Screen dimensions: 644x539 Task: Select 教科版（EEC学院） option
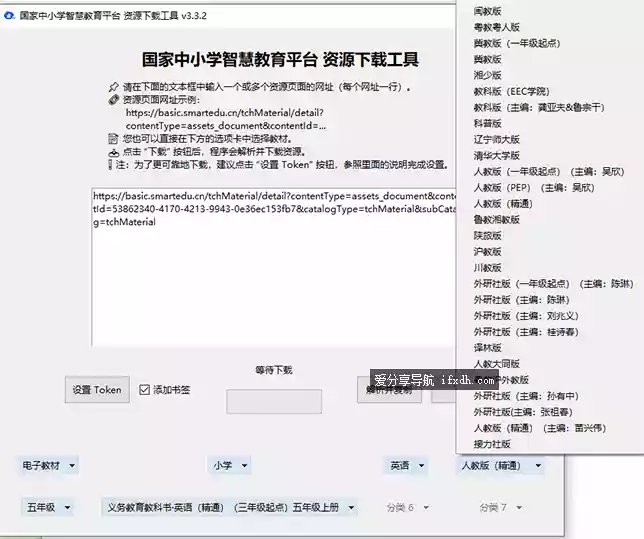pos(511,91)
